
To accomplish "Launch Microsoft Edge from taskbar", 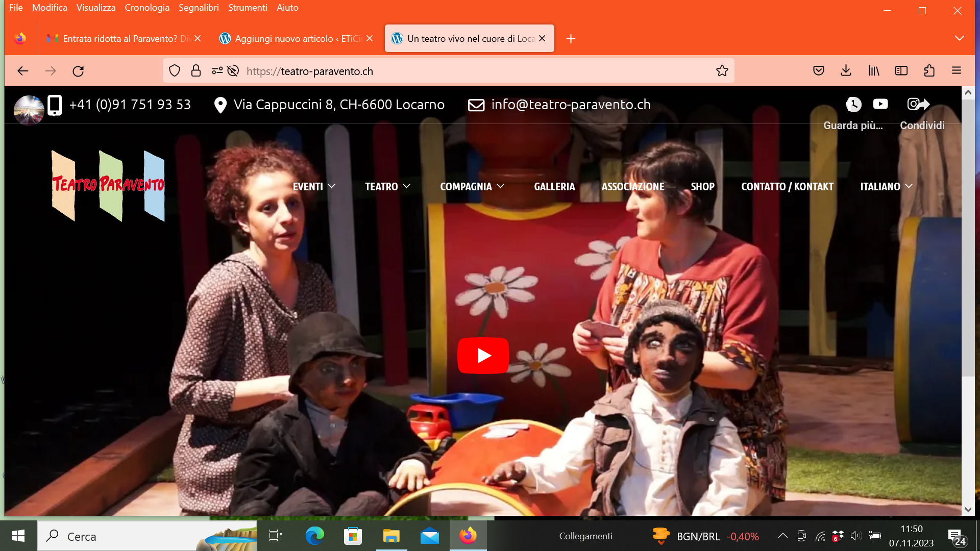I will (314, 536).
